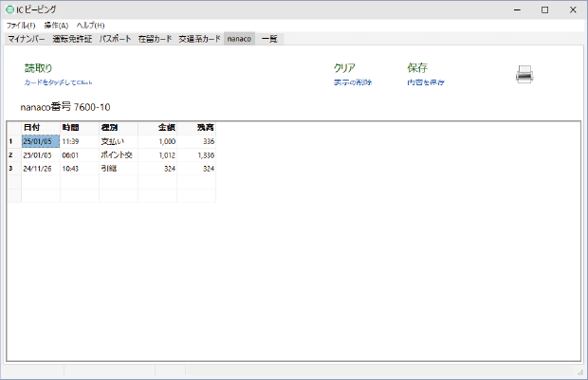The height and width of the screenshot is (380, 588).
Task: Click the printer icon
Action: 525,76
